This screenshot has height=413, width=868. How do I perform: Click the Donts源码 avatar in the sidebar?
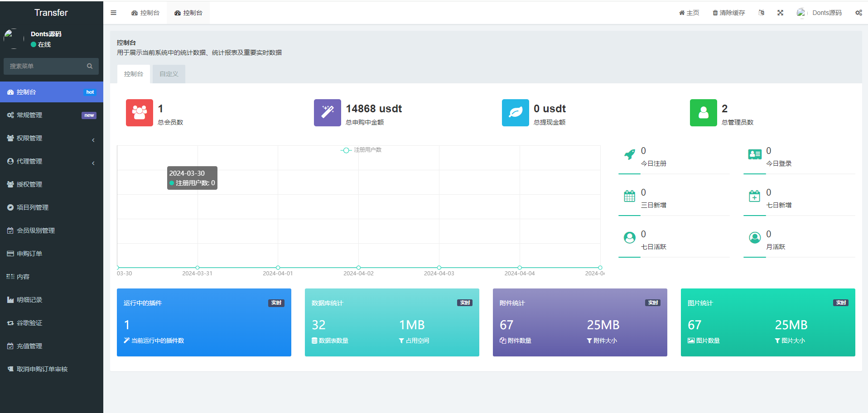coord(14,39)
